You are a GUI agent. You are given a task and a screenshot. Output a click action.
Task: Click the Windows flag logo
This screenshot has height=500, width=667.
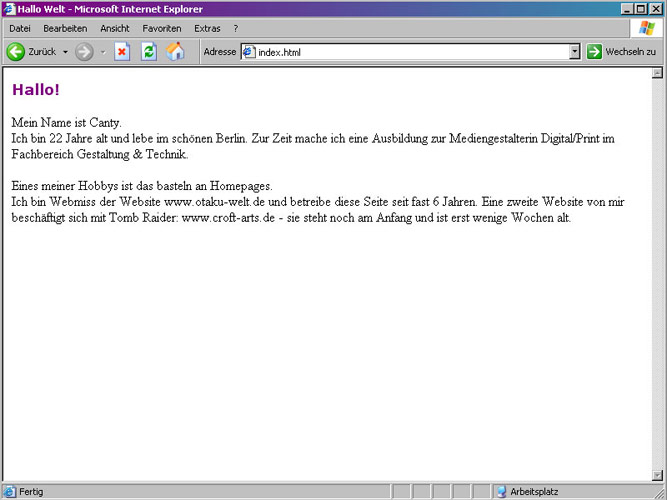pyautogui.click(x=647, y=28)
